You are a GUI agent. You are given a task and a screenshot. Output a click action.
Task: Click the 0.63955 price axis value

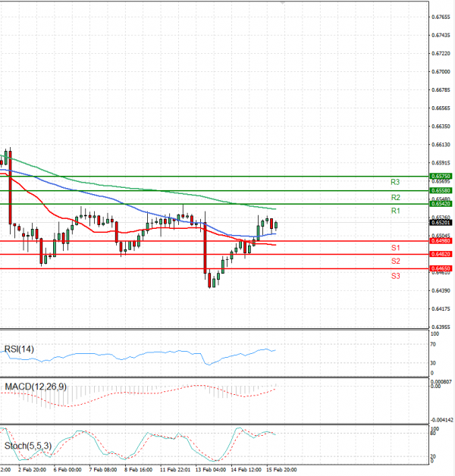point(441,327)
